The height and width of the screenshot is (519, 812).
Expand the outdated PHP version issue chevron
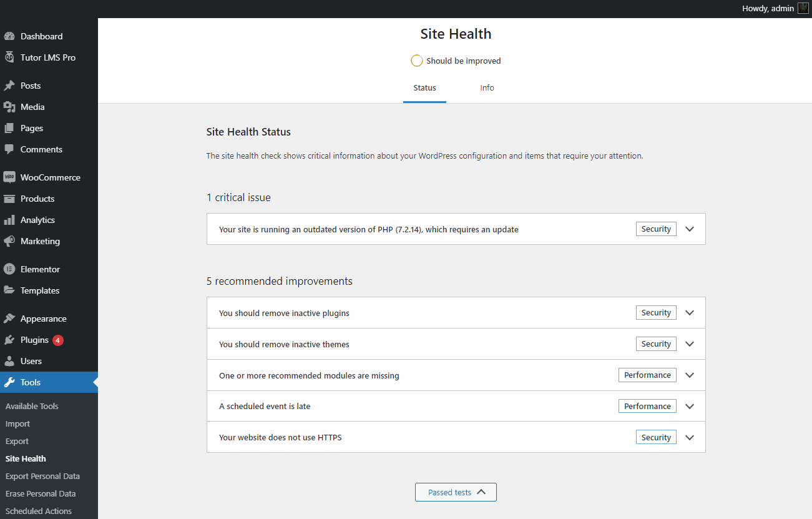[690, 229]
